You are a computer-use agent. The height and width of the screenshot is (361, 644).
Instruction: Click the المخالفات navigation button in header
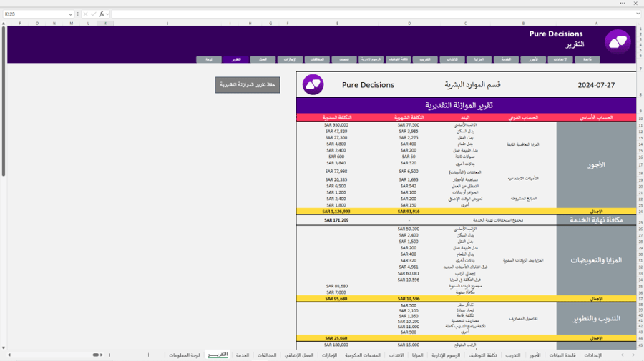pyautogui.click(x=317, y=59)
